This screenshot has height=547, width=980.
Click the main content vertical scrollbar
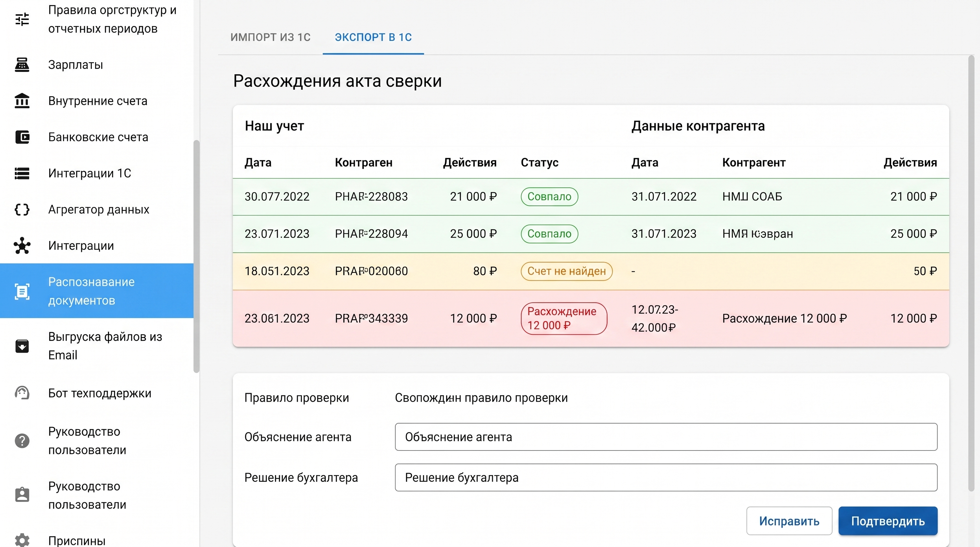point(971,273)
